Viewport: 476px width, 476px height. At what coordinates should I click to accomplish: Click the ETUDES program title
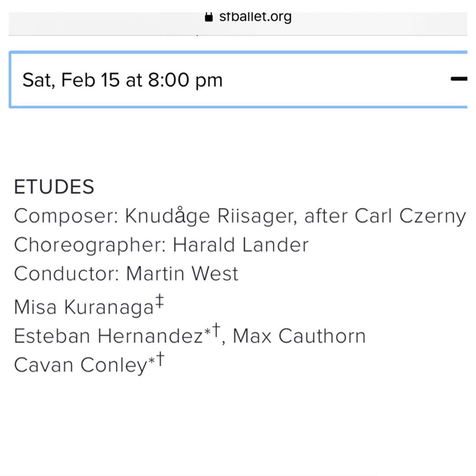pos(54,187)
